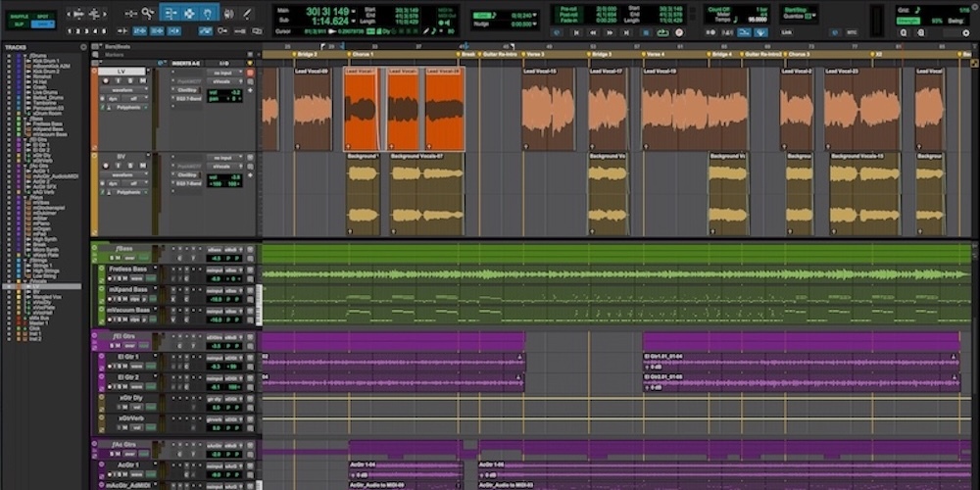Select the Lead Vocal-09 clip

(313, 110)
